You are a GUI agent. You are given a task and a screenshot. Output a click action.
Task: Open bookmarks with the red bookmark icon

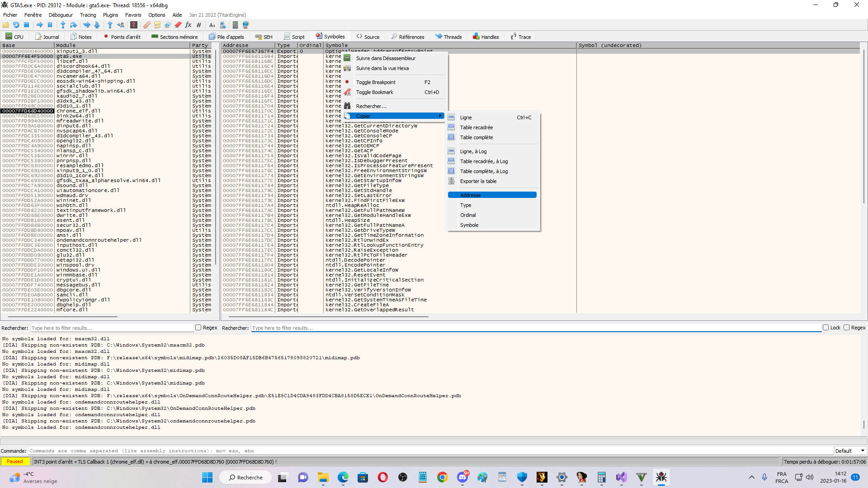(178, 25)
